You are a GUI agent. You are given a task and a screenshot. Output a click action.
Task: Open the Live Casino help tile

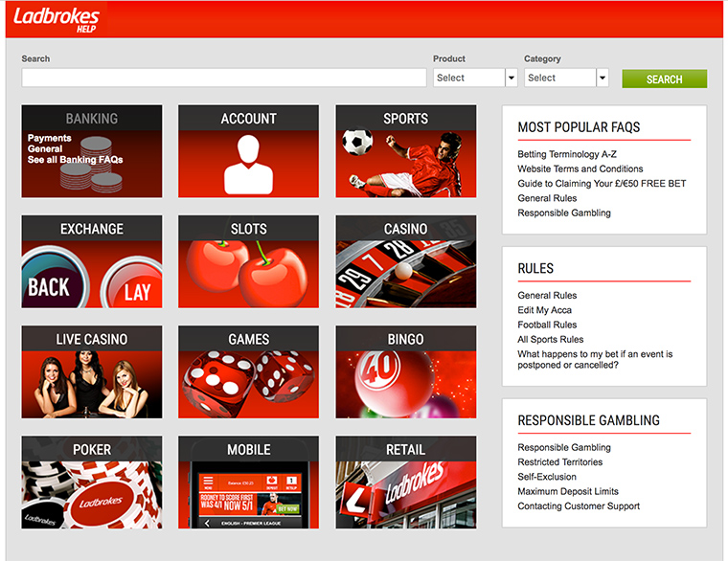[92, 372]
